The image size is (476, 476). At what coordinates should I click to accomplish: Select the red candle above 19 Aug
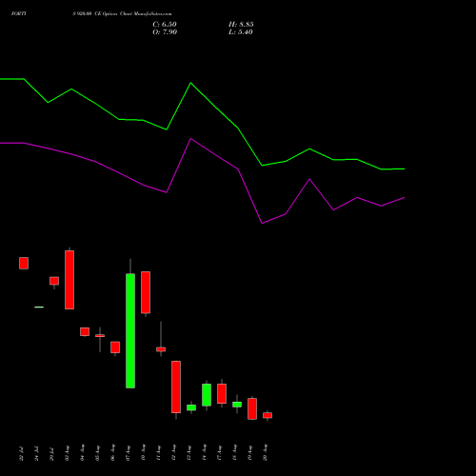[x=252, y=408]
